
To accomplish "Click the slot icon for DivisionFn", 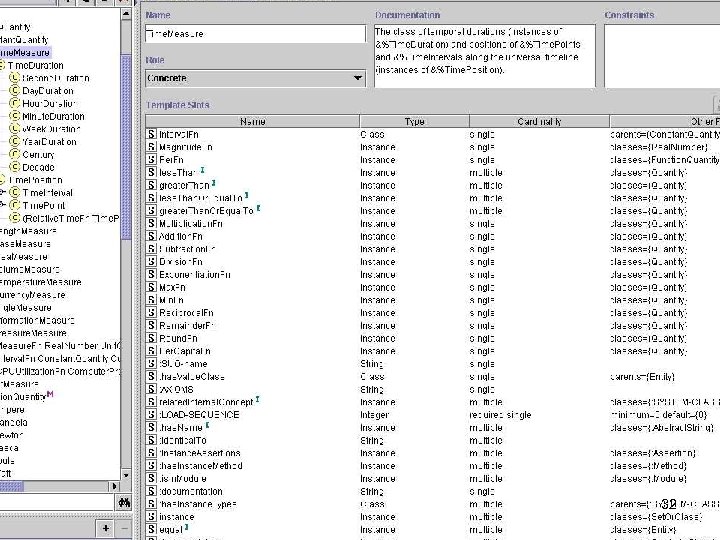I will tap(152, 261).
